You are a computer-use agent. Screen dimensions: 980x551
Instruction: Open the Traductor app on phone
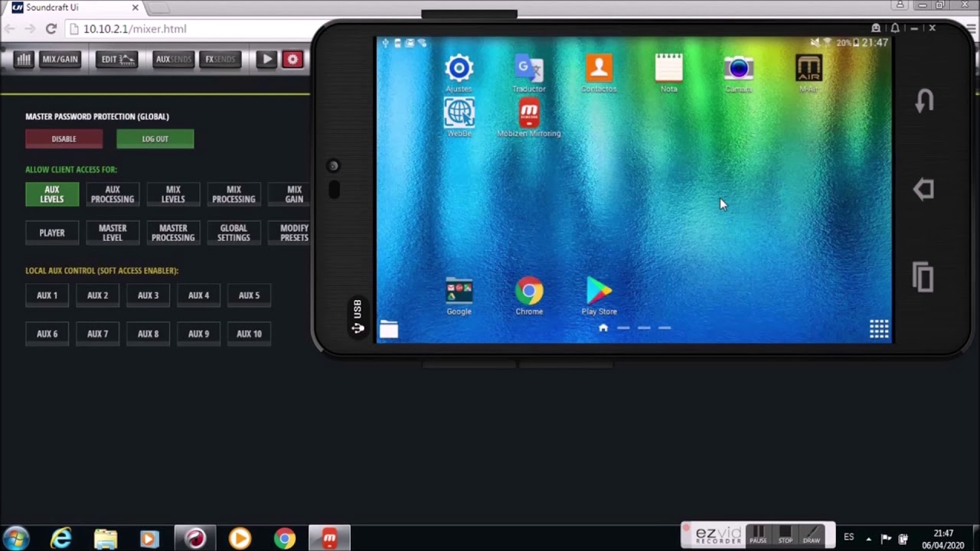(x=529, y=73)
